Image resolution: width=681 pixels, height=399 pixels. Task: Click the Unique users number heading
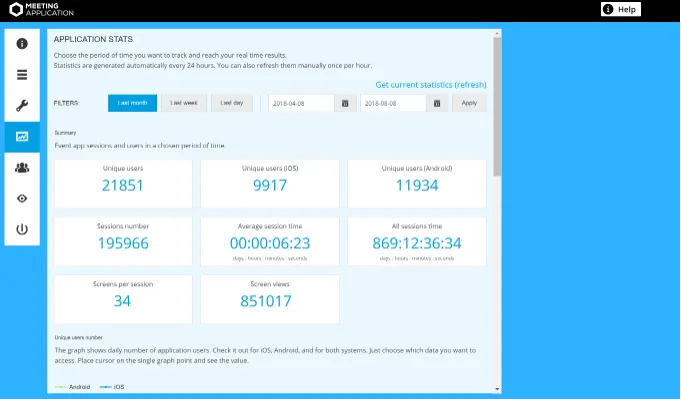(79, 337)
